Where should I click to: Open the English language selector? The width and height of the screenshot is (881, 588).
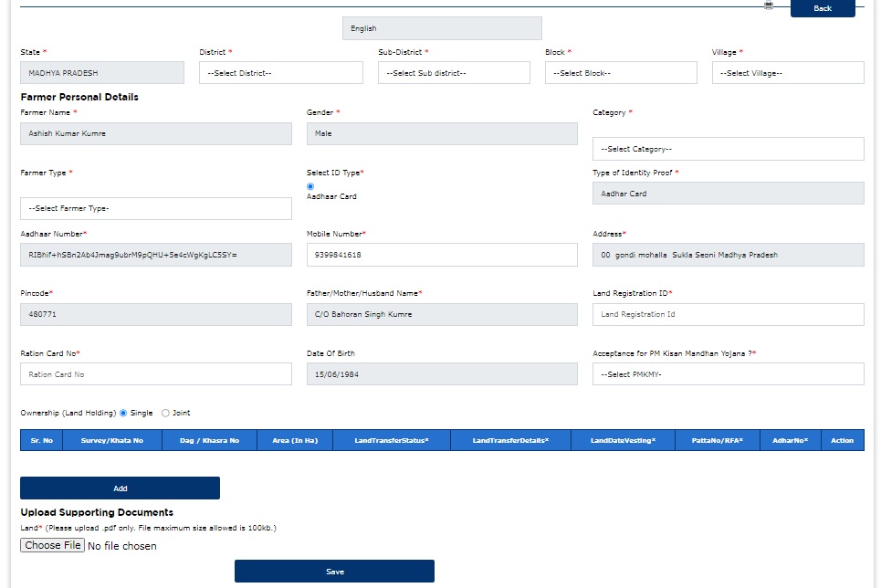click(x=442, y=28)
